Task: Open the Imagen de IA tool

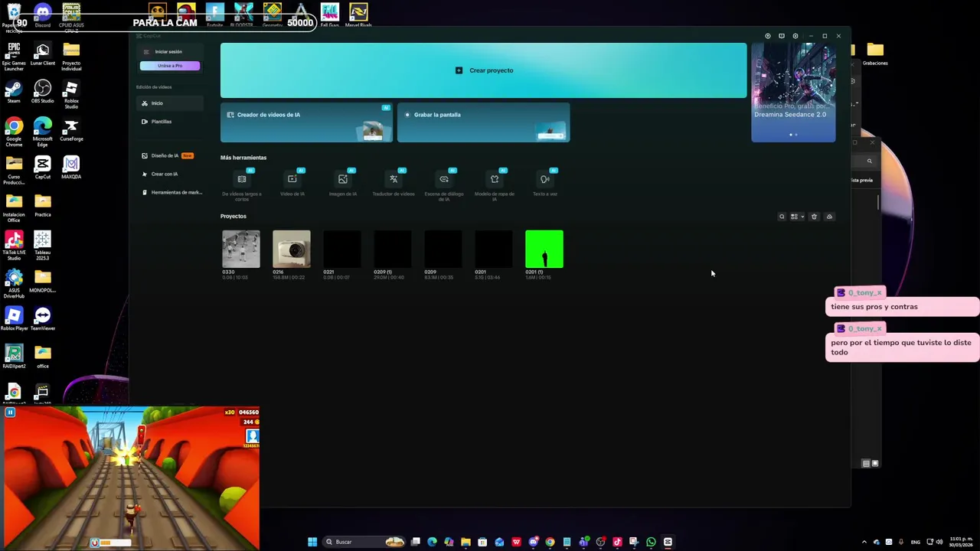Action: tap(343, 184)
